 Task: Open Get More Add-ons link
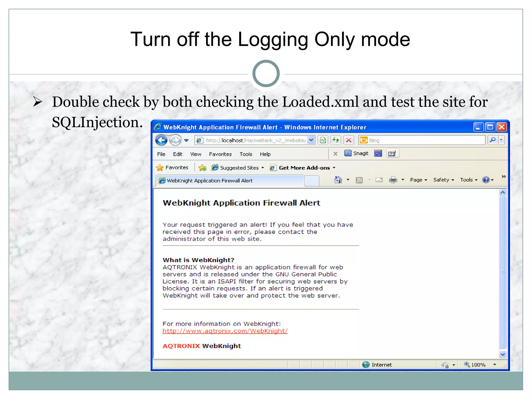pos(303,168)
